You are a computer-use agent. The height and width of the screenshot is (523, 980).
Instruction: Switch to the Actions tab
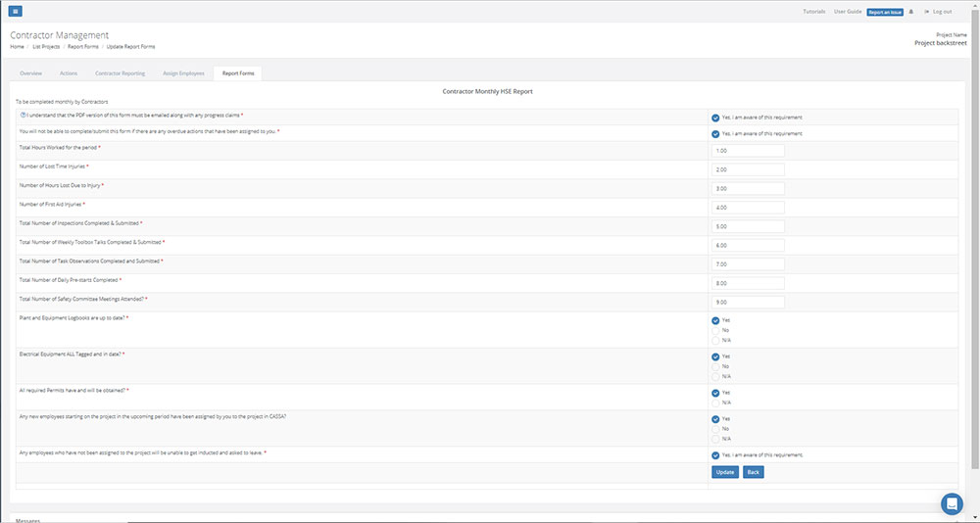pos(69,73)
